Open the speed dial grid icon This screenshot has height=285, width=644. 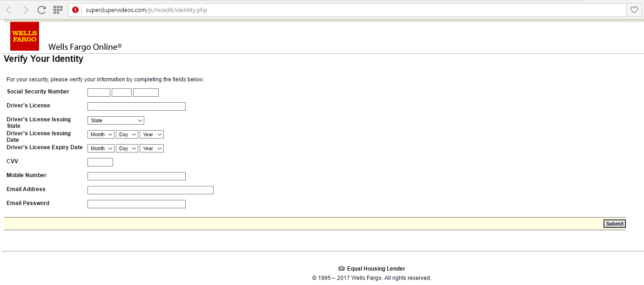tap(58, 9)
